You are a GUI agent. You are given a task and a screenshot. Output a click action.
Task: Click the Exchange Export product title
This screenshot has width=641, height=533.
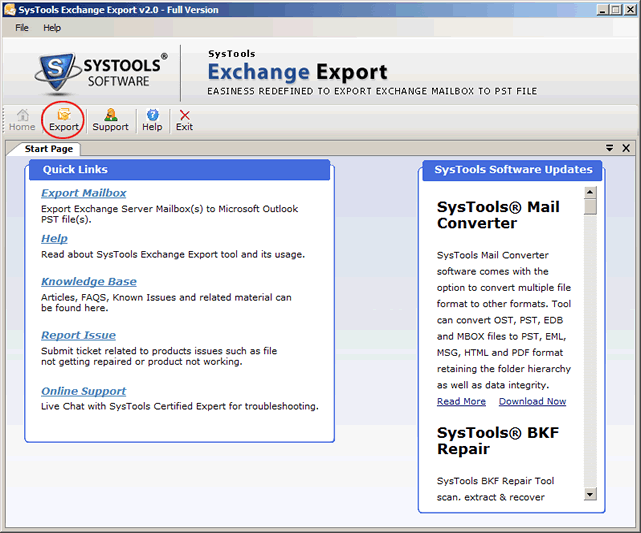point(297,72)
